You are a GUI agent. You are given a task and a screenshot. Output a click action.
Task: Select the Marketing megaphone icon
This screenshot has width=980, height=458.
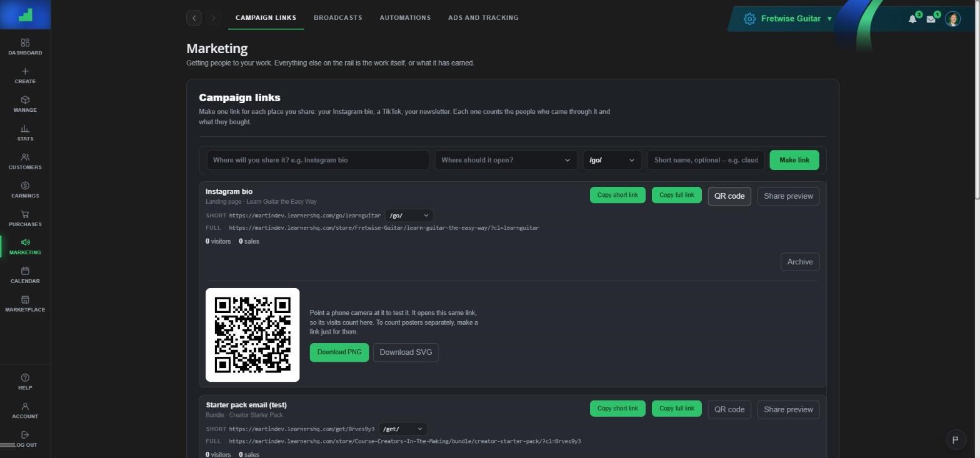(x=25, y=242)
